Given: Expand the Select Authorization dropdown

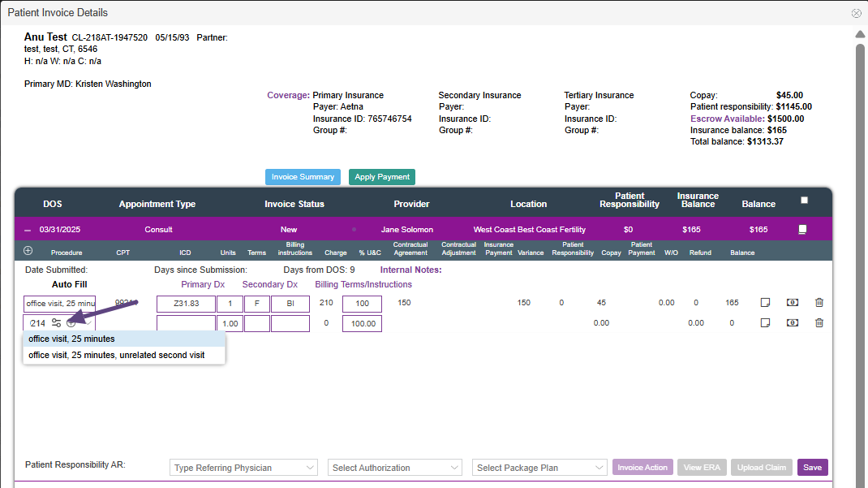Looking at the screenshot, I should point(395,468).
